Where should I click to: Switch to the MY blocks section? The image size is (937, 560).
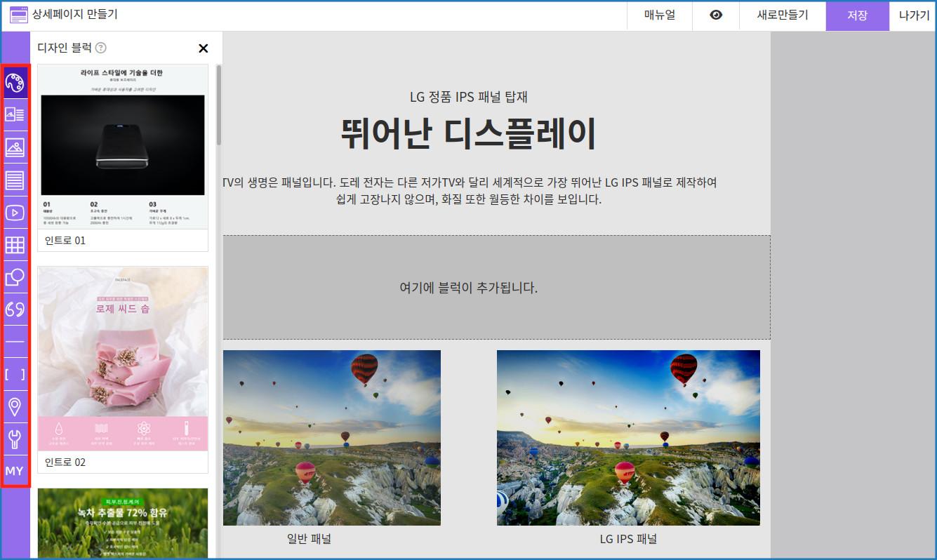click(15, 471)
